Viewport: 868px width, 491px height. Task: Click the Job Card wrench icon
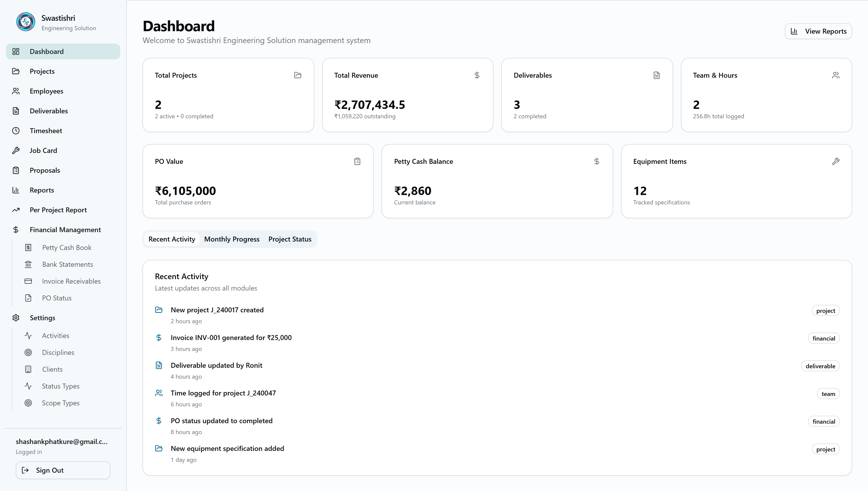click(16, 150)
